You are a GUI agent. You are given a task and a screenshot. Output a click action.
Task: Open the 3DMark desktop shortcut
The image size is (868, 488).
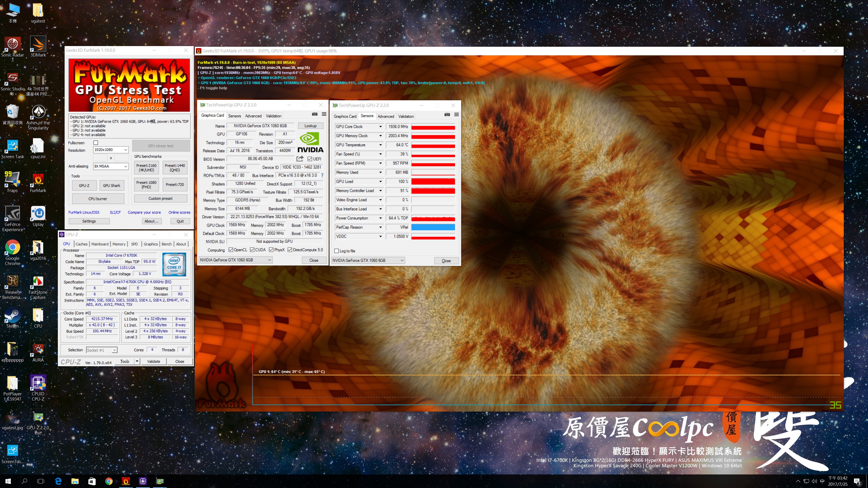click(x=38, y=47)
